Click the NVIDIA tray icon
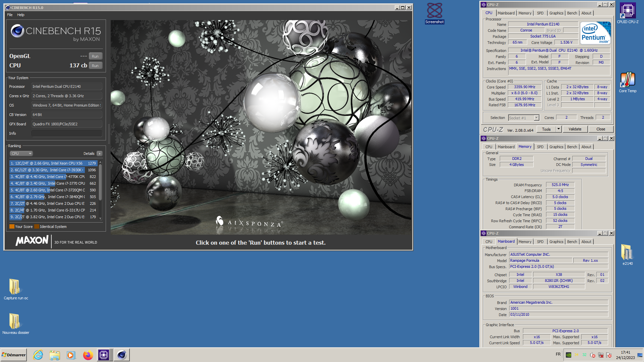The height and width of the screenshot is (362, 644). [569, 355]
